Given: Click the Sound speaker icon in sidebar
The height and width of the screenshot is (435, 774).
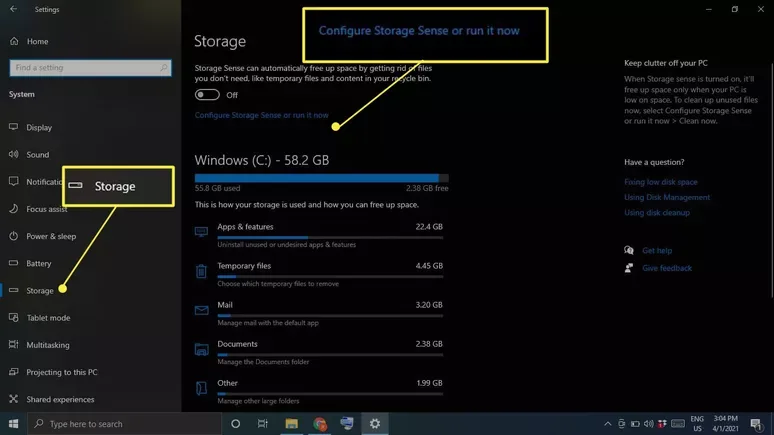Looking at the screenshot, I should (x=13, y=154).
